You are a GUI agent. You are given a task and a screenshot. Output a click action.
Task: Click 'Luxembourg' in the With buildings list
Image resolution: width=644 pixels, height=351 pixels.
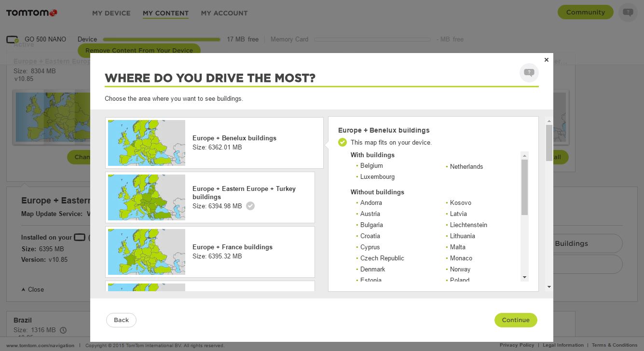pyautogui.click(x=377, y=176)
